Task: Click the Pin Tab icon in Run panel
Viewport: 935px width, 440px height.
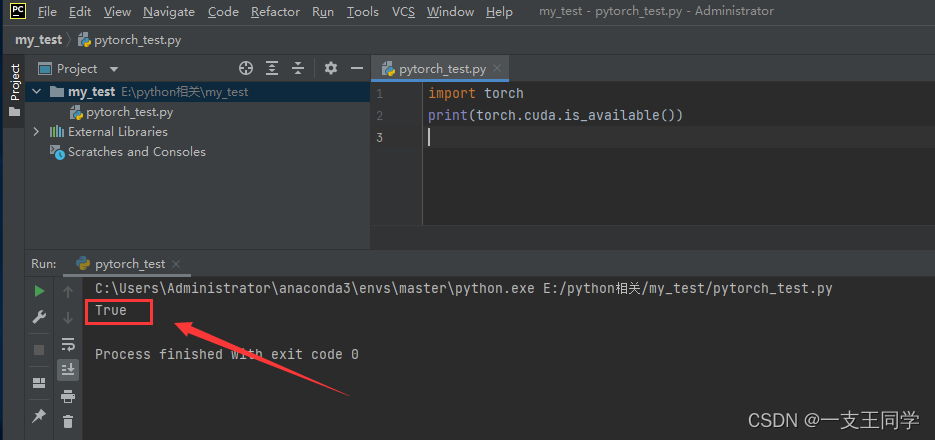Action: pyautogui.click(x=39, y=416)
